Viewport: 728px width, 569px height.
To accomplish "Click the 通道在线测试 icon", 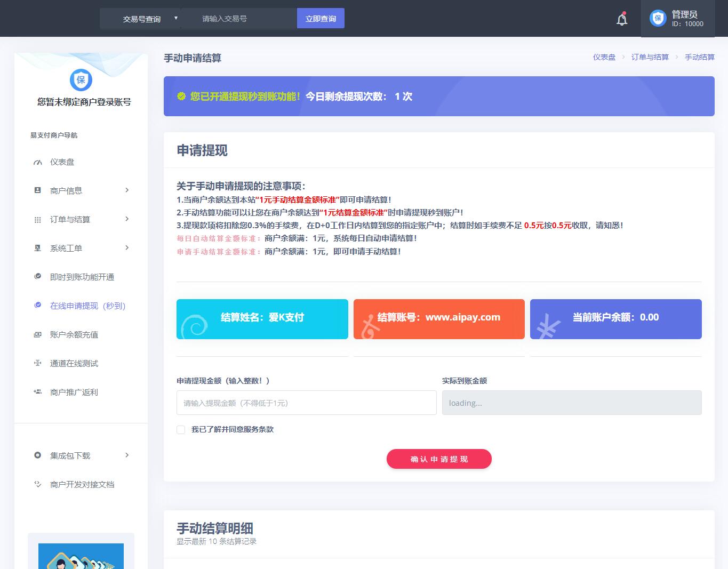I will [x=37, y=364].
